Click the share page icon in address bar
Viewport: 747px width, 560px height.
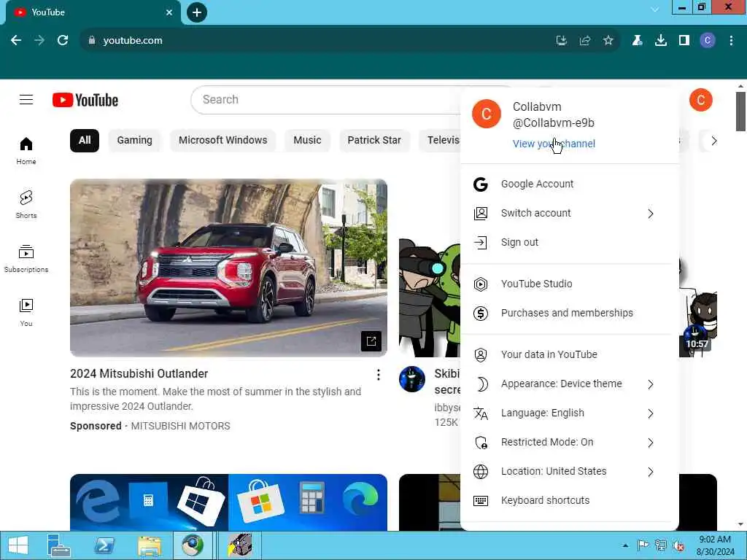585,41
